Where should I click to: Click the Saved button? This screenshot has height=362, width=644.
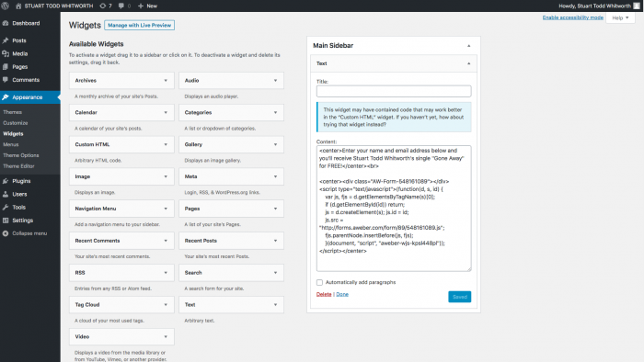[460, 297]
